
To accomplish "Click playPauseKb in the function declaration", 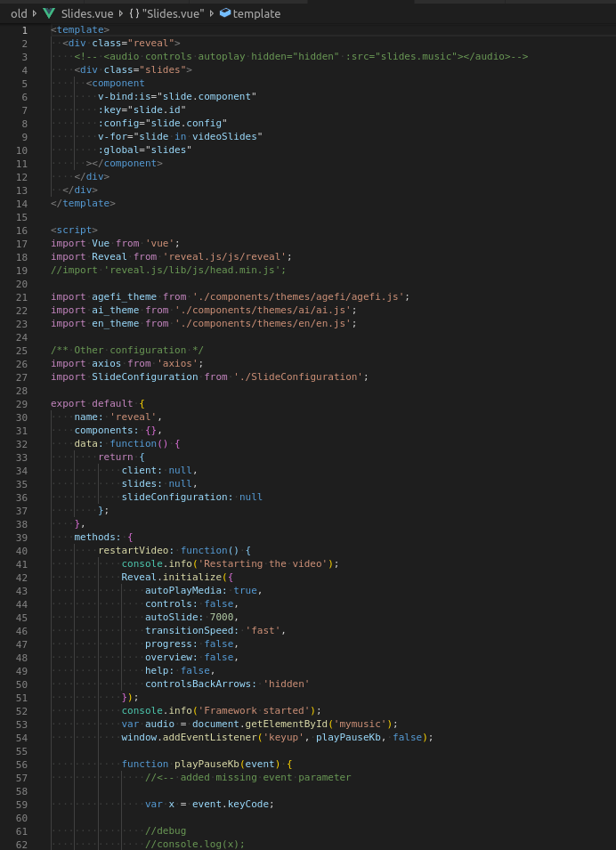I will [207, 764].
